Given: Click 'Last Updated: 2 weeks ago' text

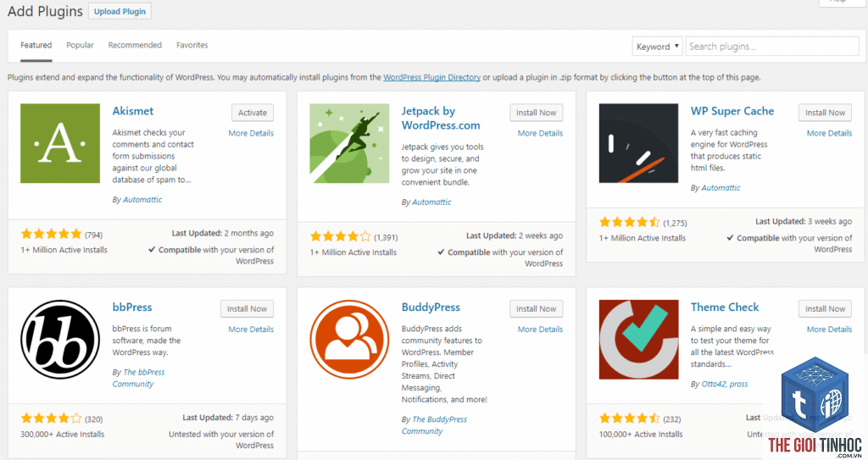Looking at the screenshot, I should pyautogui.click(x=515, y=236).
